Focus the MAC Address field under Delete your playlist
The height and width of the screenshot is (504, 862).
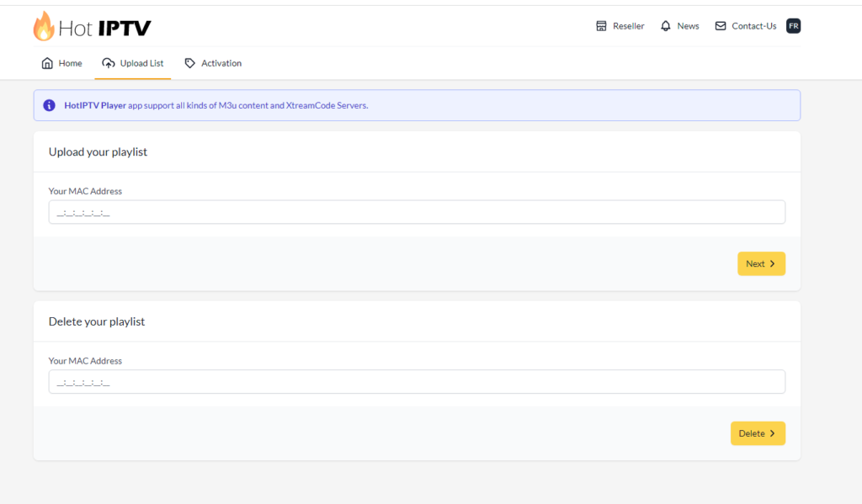point(417,382)
